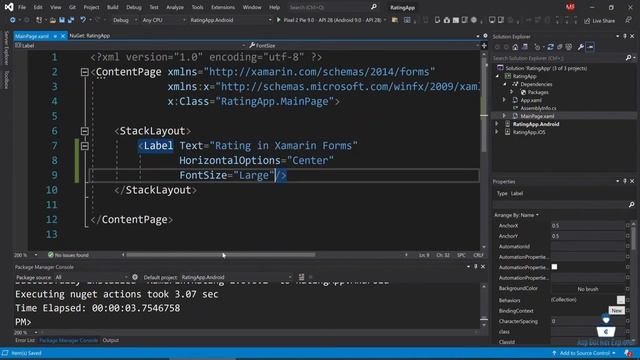Open the Arrange By: Name dropdown

[x=516, y=215]
